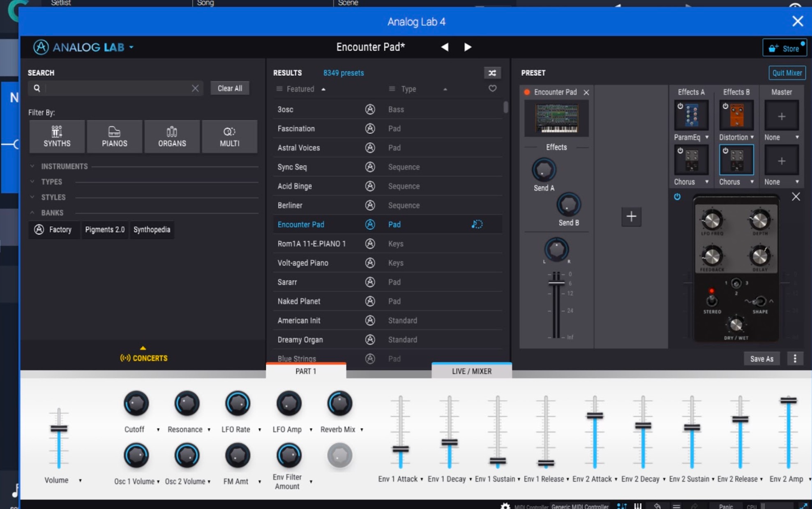This screenshot has height=509, width=812.
Task: Go to previous preset arrow
Action: pyautogui.click(x=445, y=47)
